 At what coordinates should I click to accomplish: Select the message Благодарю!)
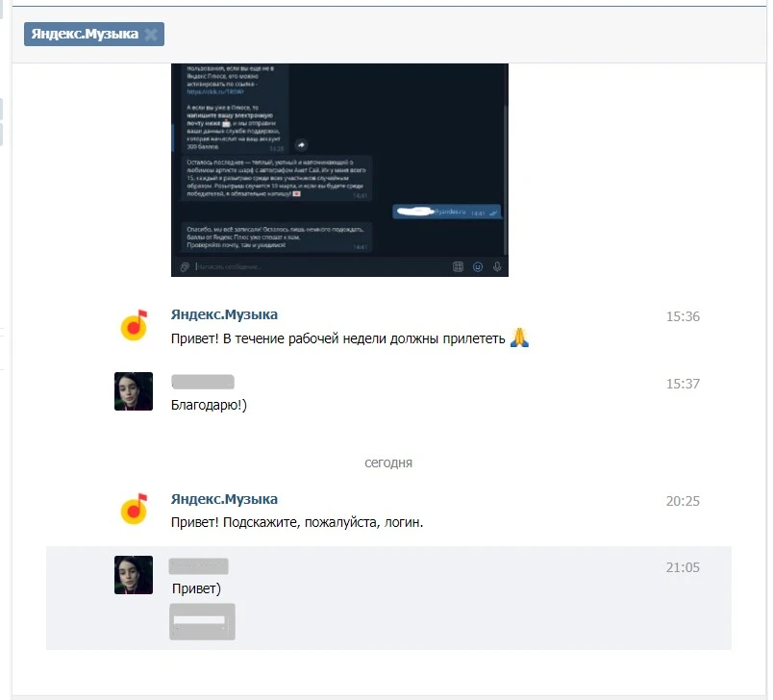(x=209, y=405)
